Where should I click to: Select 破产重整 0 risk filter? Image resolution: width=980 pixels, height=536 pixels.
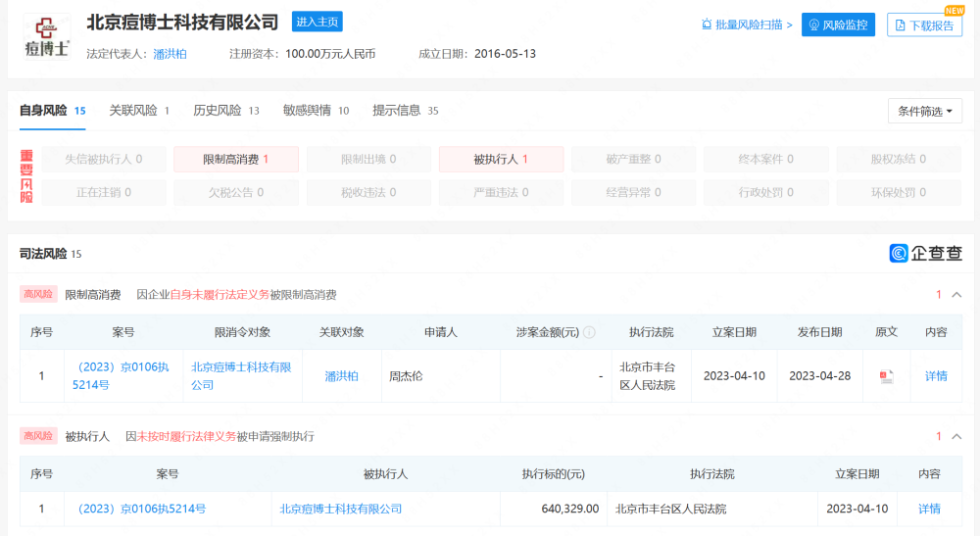pyautogui.click(x=634, y=160)
